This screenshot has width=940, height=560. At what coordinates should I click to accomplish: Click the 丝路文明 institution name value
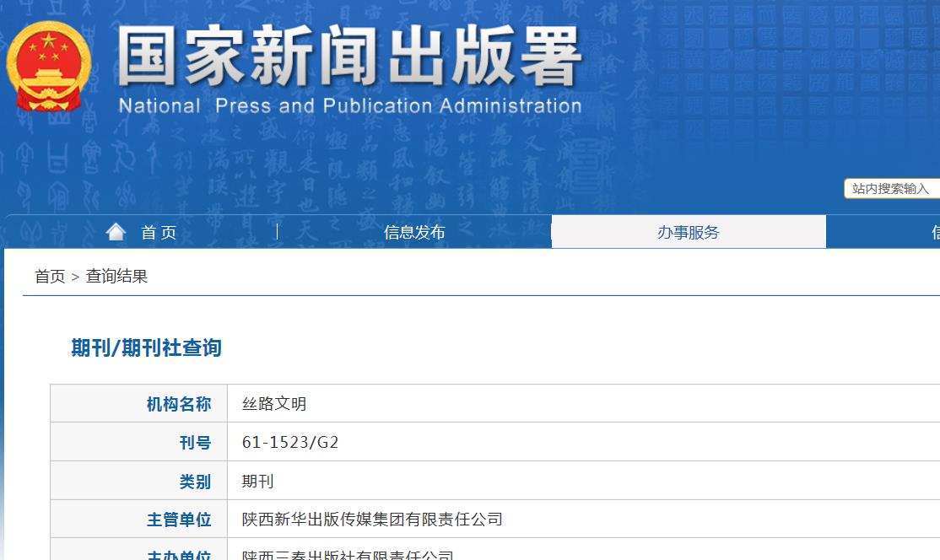(x=274, y=404)
